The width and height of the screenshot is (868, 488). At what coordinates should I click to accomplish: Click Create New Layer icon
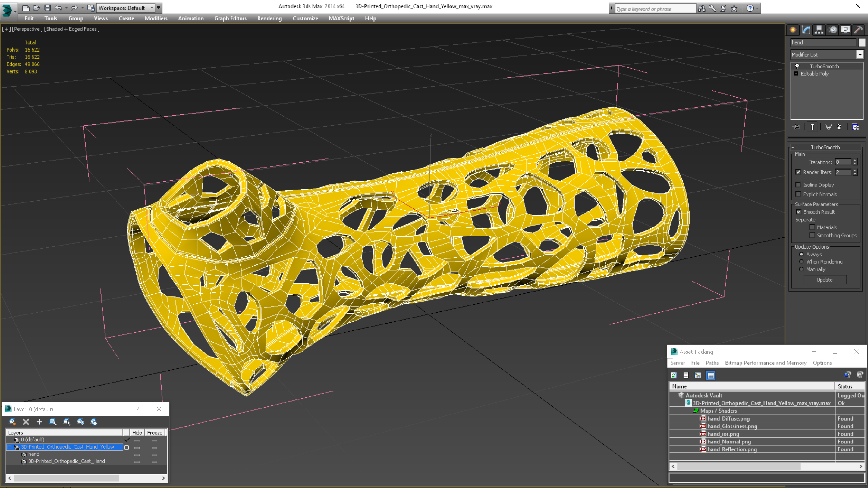point(12,422)
